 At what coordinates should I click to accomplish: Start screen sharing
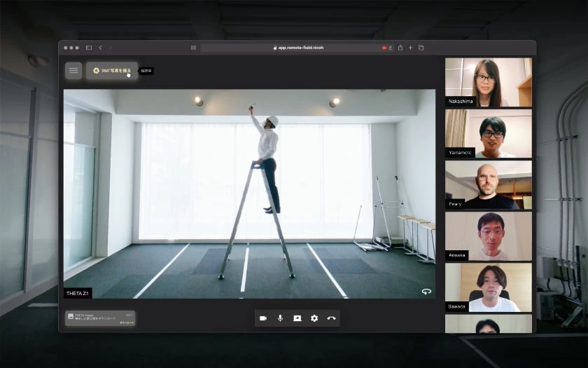[x=297, y=318]
